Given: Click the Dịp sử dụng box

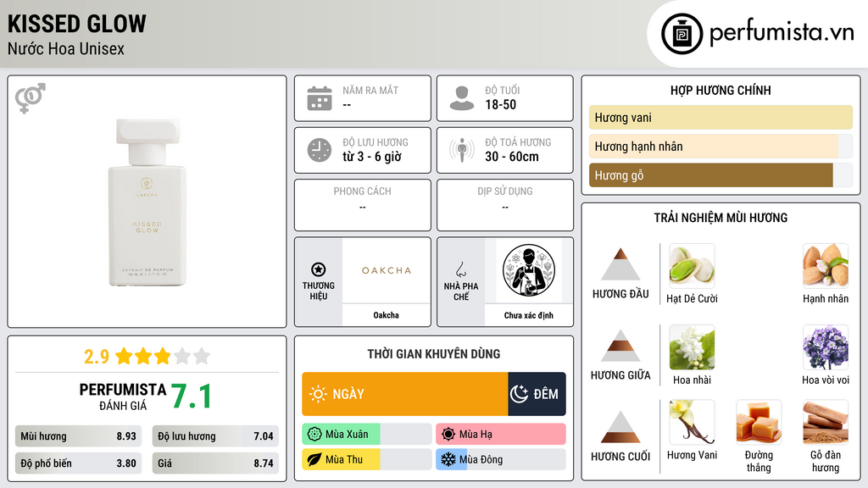Looking at the screenshot, I should point(505,205).
